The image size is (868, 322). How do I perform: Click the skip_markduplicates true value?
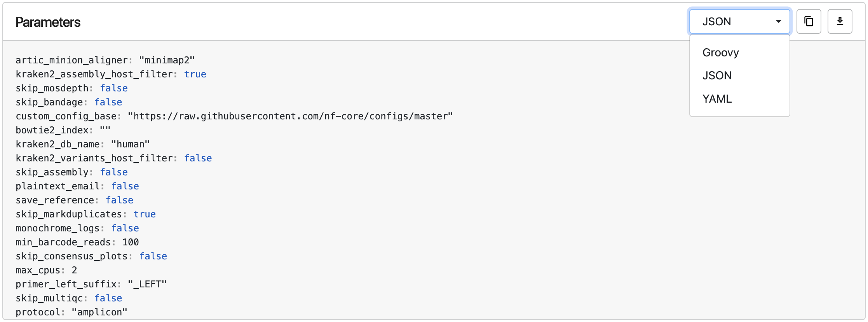coord(145,214)
